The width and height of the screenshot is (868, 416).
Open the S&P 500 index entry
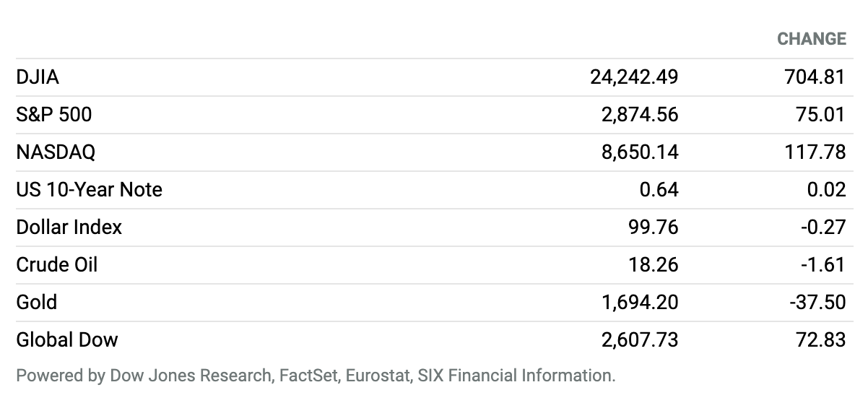pos(54,114)
